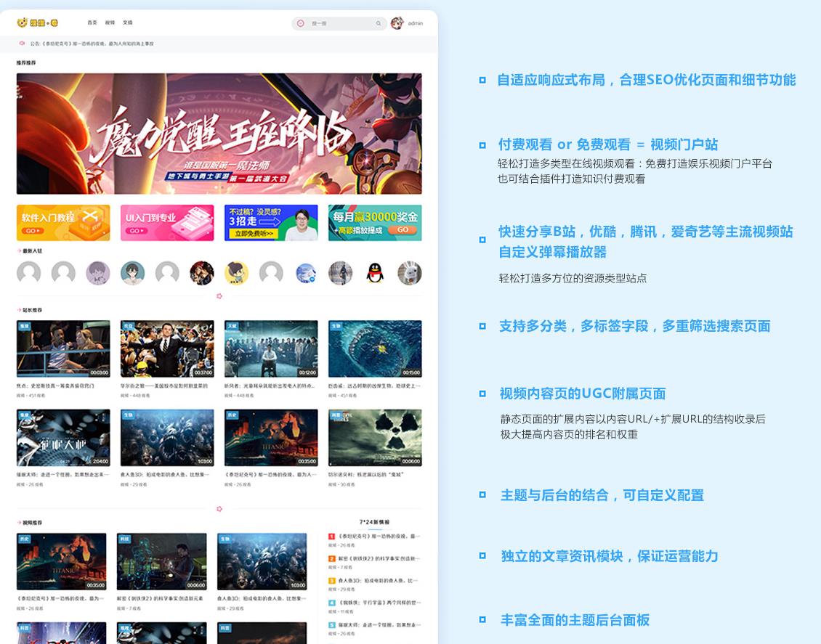The image size is (821, 644).
Task: Switch to the 视频 navigation tab
Action: coord(108,23)
